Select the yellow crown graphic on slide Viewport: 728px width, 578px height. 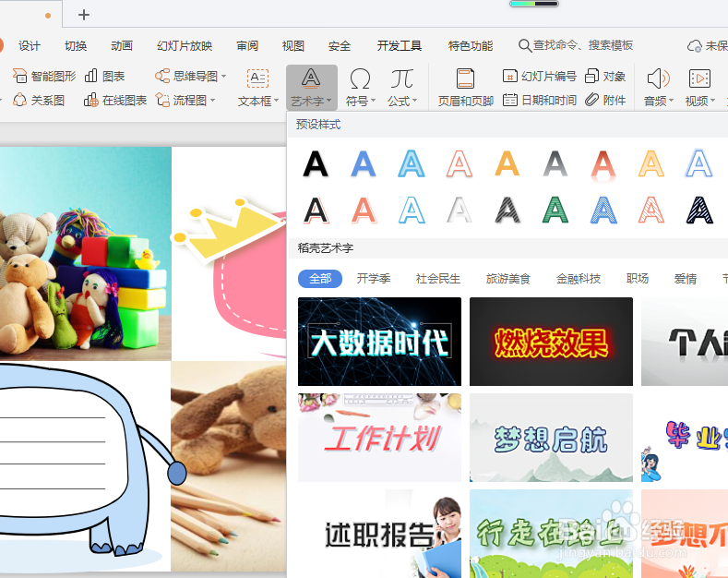[228, 230]
